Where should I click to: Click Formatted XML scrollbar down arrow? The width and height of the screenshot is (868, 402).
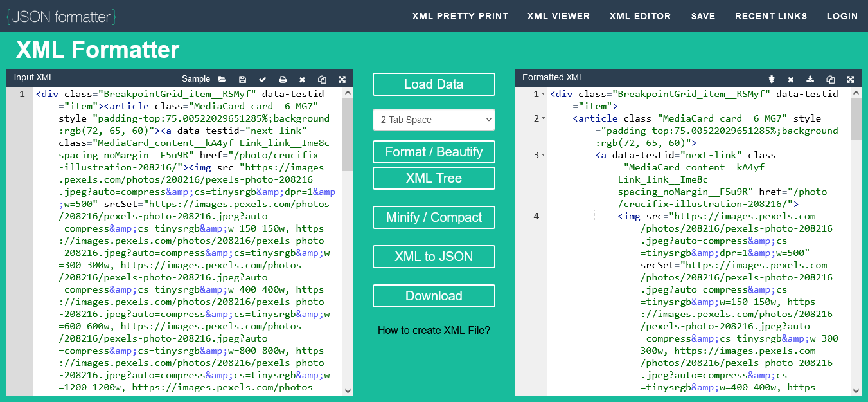coord(856,390)
